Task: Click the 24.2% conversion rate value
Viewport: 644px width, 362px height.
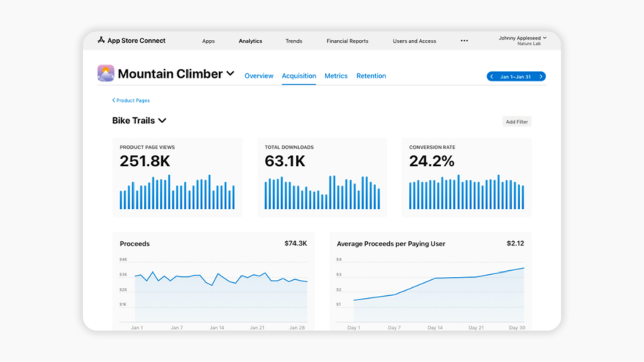Action: tap(432, 161)
